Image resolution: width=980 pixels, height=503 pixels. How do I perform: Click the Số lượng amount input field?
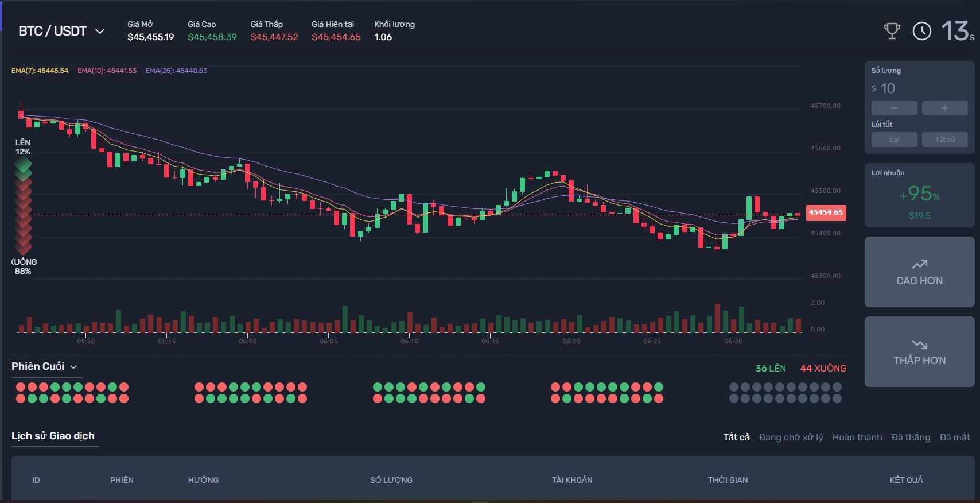click(x=919, y=88)
